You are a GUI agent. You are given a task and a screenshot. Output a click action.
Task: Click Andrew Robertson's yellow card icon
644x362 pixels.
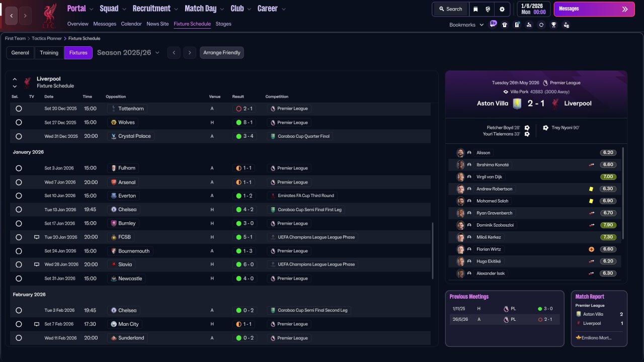coord(591,189)
